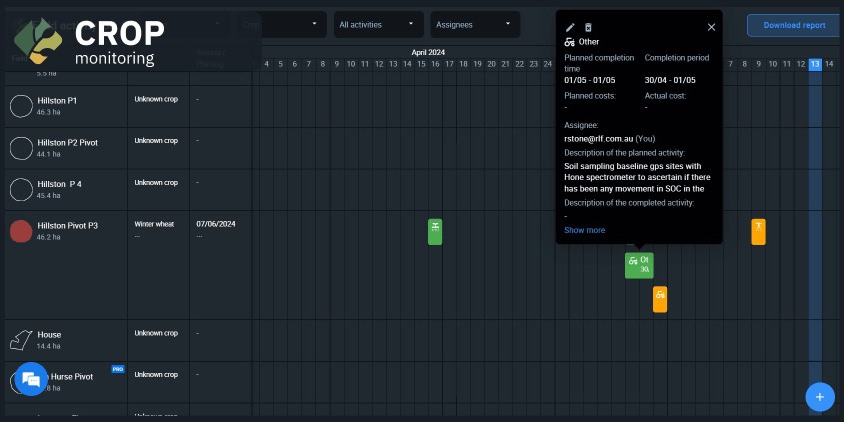Select highlighted current day 13 in timeline
The image size is (844, 422).
coord(815,65)
